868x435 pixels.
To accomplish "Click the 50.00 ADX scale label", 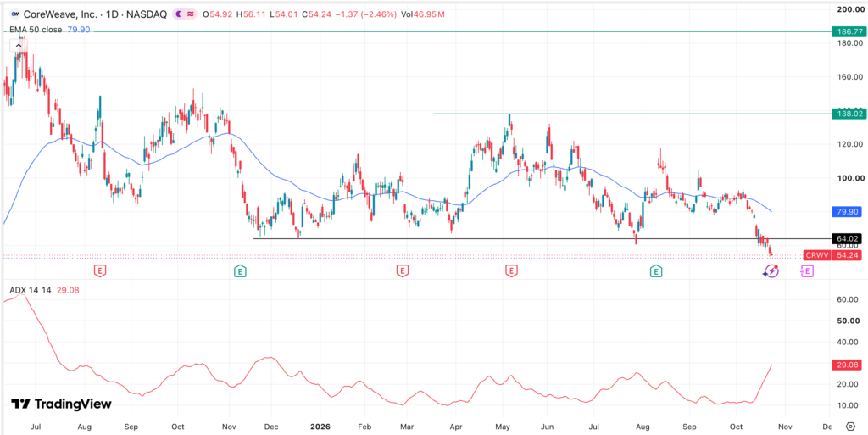I will point(849,321).
